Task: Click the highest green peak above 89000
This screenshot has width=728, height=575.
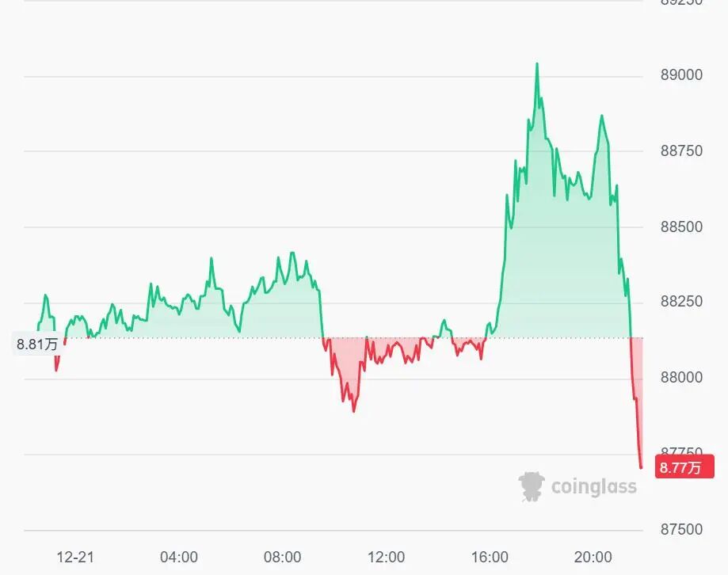Action: click(537, 64)
